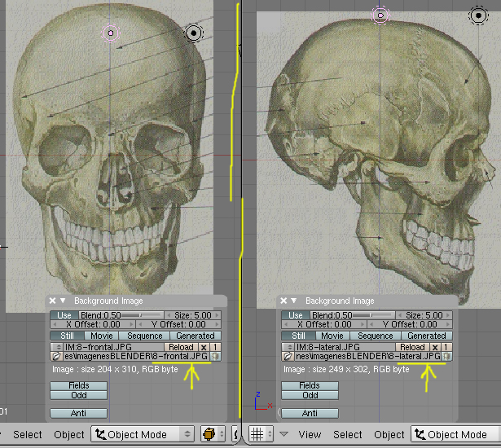501x448 pixels.
Task: Toggle Use in the right Background Image panel
Action: (x=295, y=315)
